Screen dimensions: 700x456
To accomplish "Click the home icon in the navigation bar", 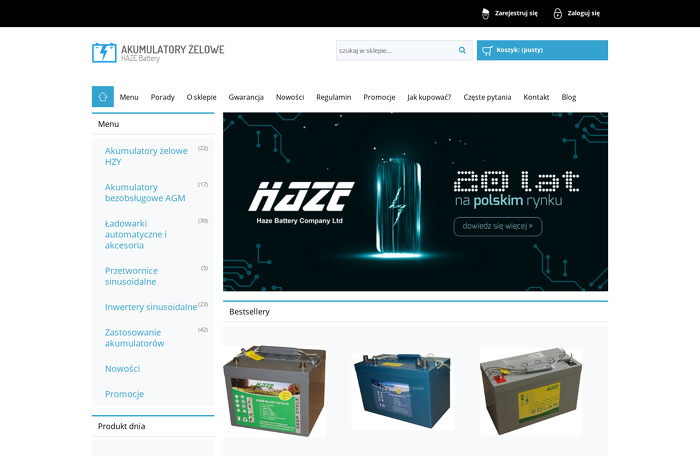I will [x=103, y=96].
